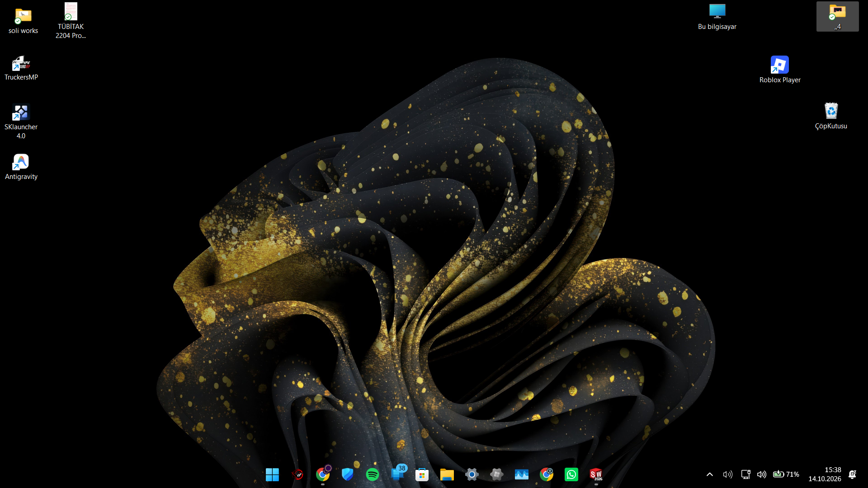This screenshot has width=868, height=488.
Task: Open Spotify from the taskbar
Action: pyautogui.click(x=373, y=474)
